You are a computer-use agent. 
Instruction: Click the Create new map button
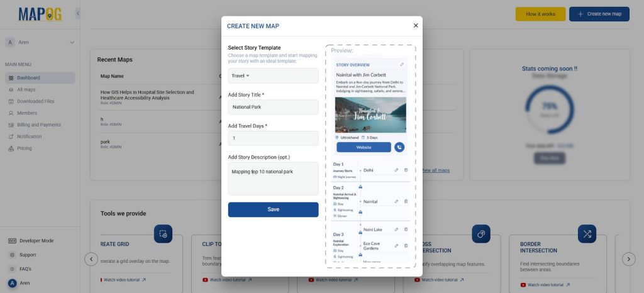(599, 14)
